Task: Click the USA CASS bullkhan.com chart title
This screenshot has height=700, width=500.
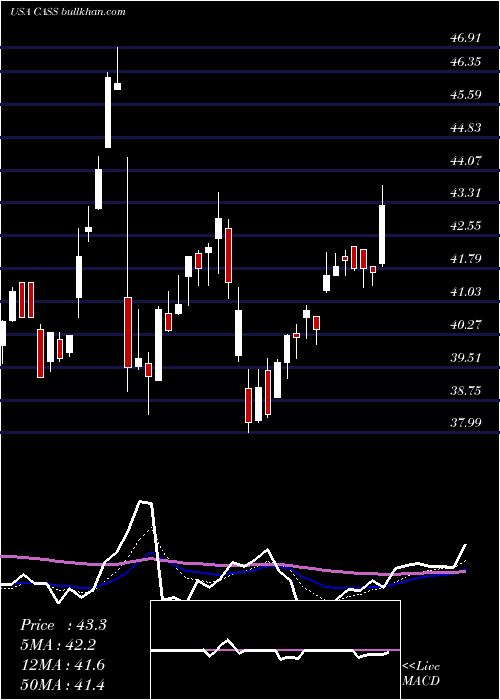Action: tap(67, 12)
